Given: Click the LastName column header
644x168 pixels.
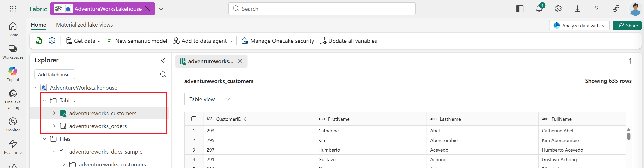Looking at the screenshot, I should [x=483, y=119].
